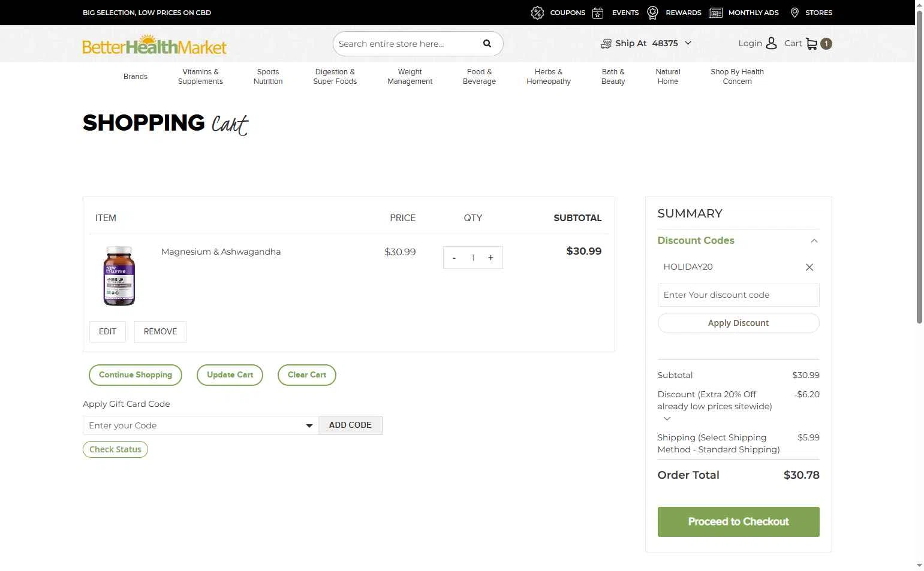
Task: Open the gift card code dropdown arrow
Action: pos(309,426)
